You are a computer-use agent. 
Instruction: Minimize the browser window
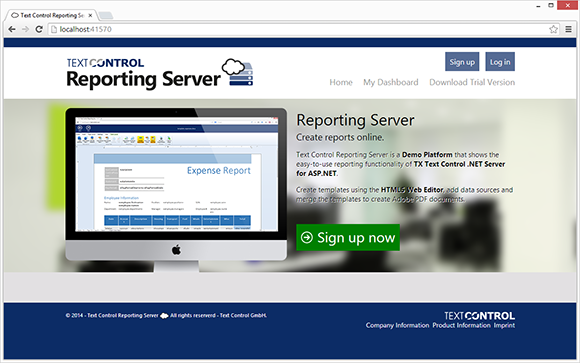(539, 6)
